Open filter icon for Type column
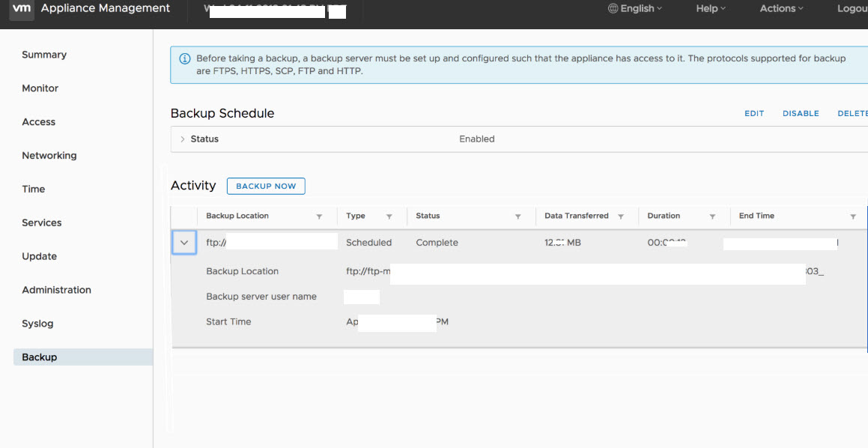 coord(389,217)
